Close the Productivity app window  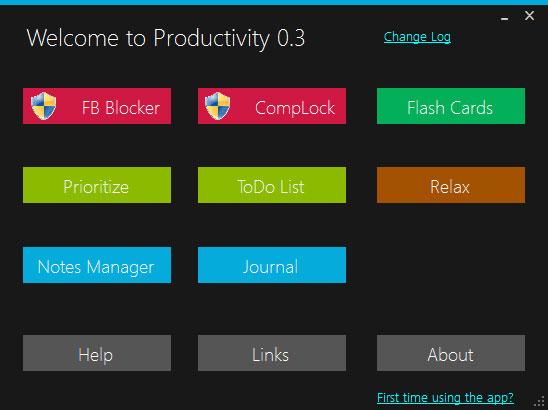tap(529, 16)
